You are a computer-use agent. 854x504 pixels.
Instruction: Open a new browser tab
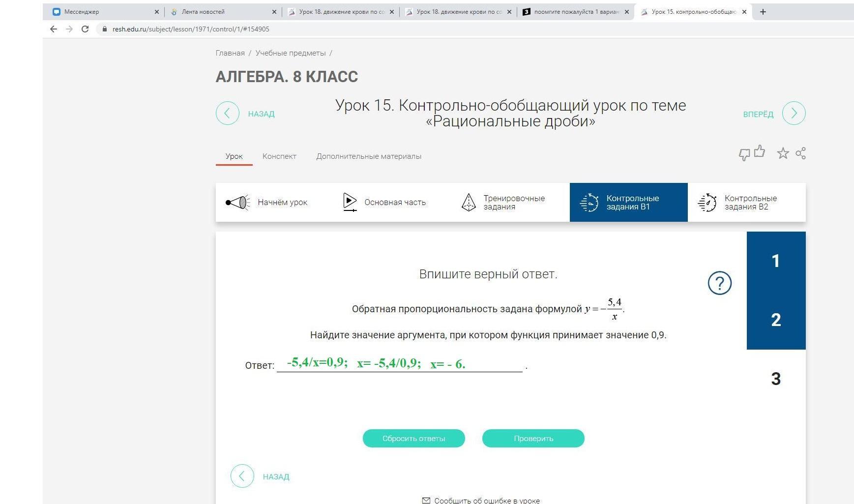763,12
